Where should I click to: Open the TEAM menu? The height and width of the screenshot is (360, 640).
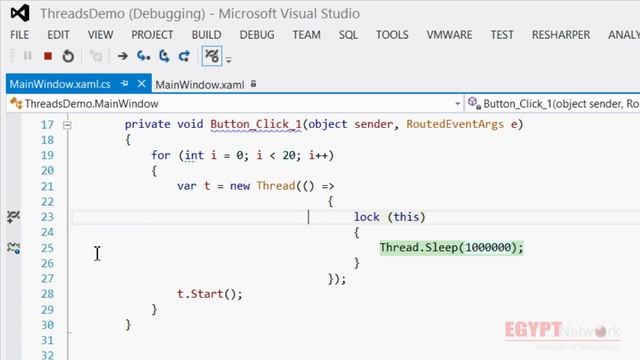[x=307, y=35]
